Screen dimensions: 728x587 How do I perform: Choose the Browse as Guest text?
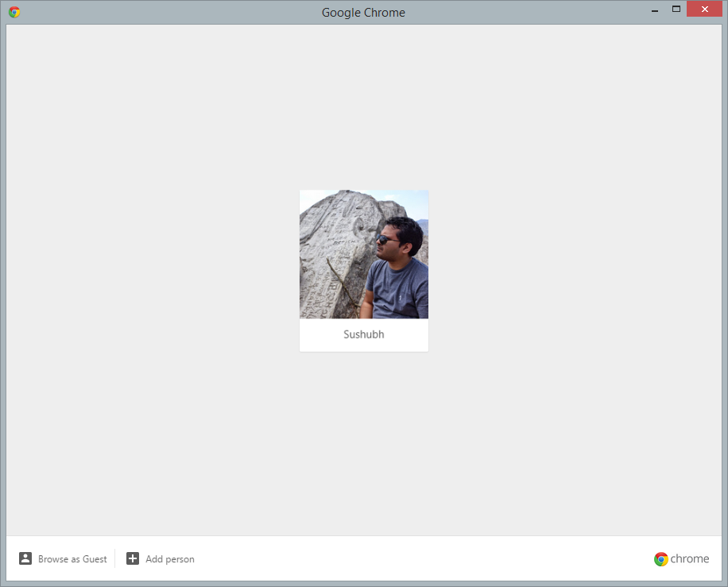click(72, 559)
